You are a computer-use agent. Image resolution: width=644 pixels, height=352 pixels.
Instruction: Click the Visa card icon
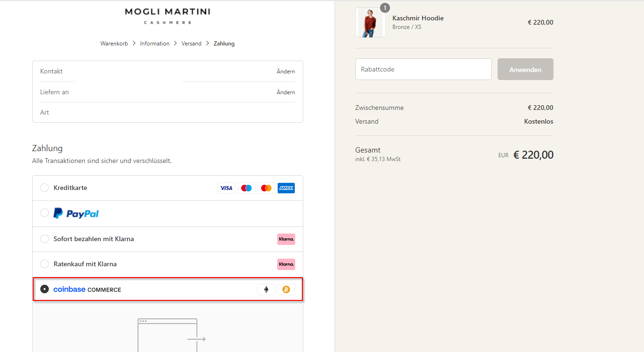pos(227,188)
